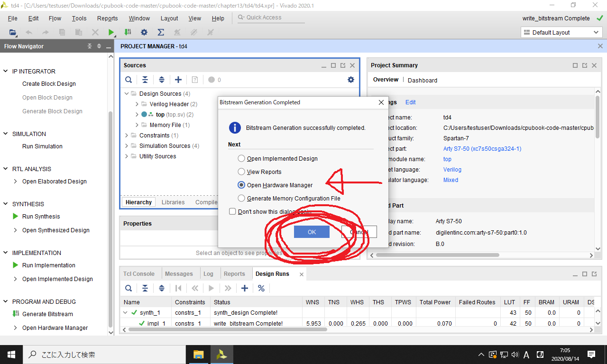The image size is (607, 364).
Task: Close the Bitstream Generation dialog
Action: pyautogui.click(x=381, y=102)
